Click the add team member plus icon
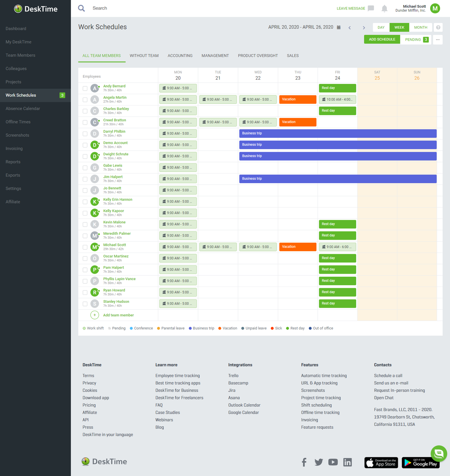The width and height of the screenshot is (450, 476). point(95,315)
